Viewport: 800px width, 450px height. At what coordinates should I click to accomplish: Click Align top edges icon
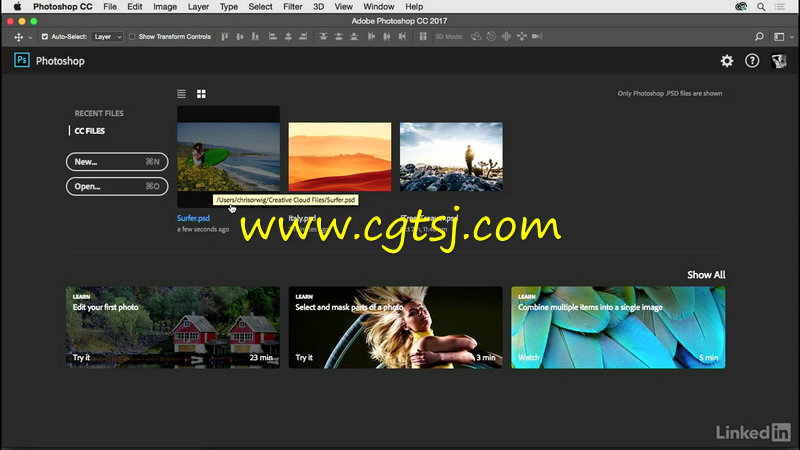click(x=224, y=37)
